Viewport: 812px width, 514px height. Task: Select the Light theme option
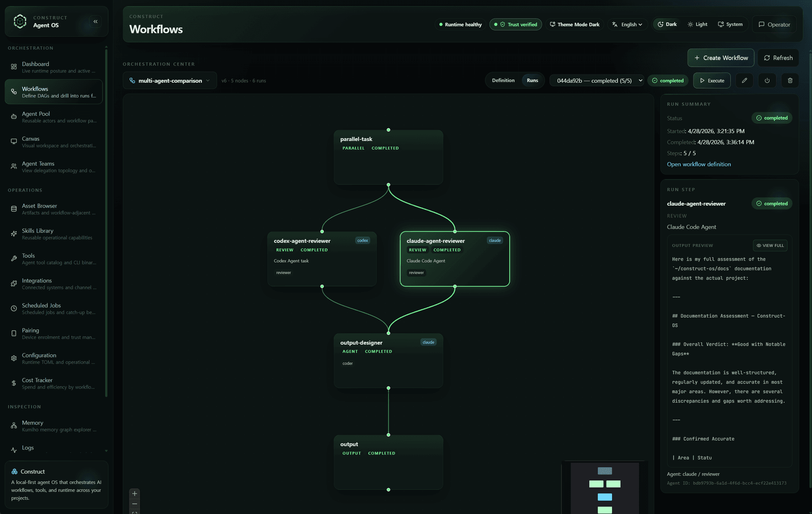click(x=697, y=24)
